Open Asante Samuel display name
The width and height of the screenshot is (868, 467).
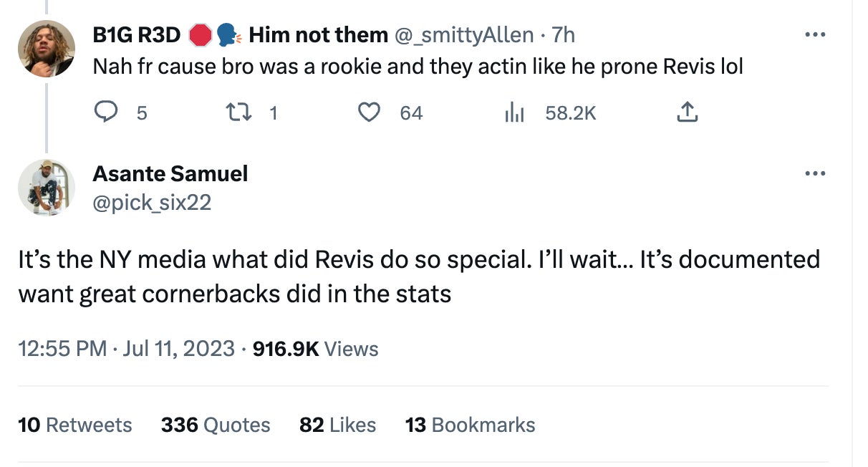(x=170, y=173)
